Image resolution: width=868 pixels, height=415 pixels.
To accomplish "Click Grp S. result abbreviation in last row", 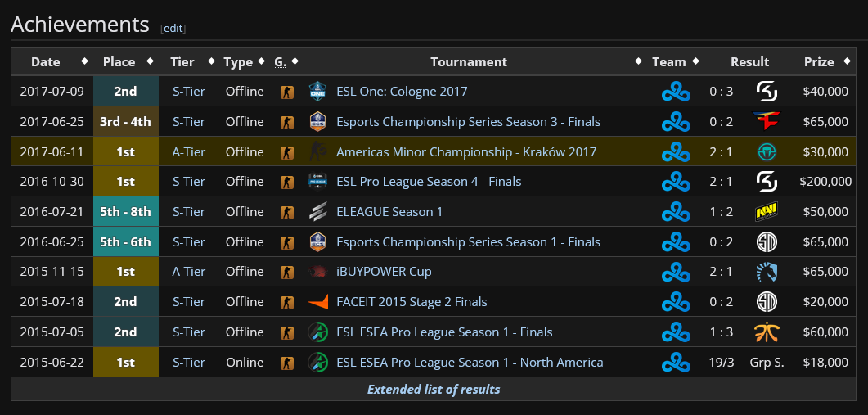I will (767, 363).
